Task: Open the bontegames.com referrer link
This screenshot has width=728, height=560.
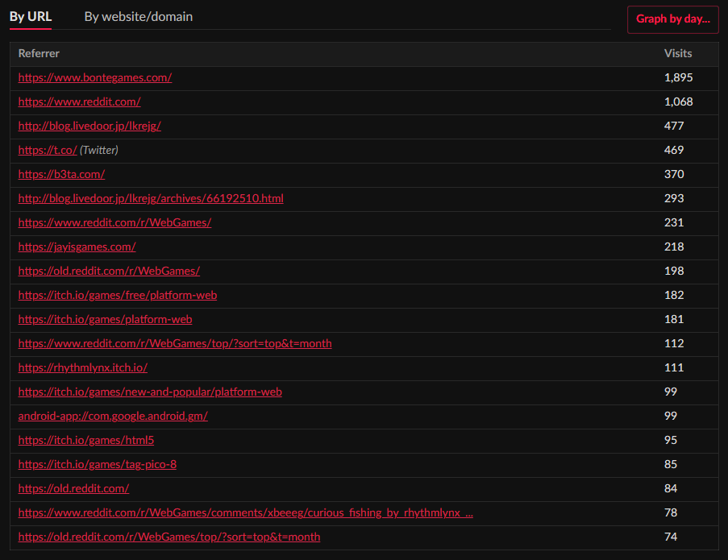Action: coord(94,77)
